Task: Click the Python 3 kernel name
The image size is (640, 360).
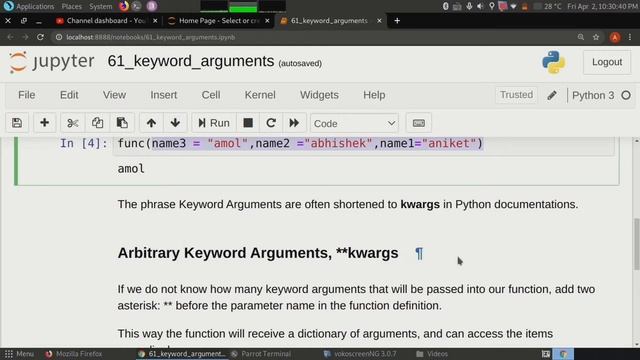Action: point(593,96)
